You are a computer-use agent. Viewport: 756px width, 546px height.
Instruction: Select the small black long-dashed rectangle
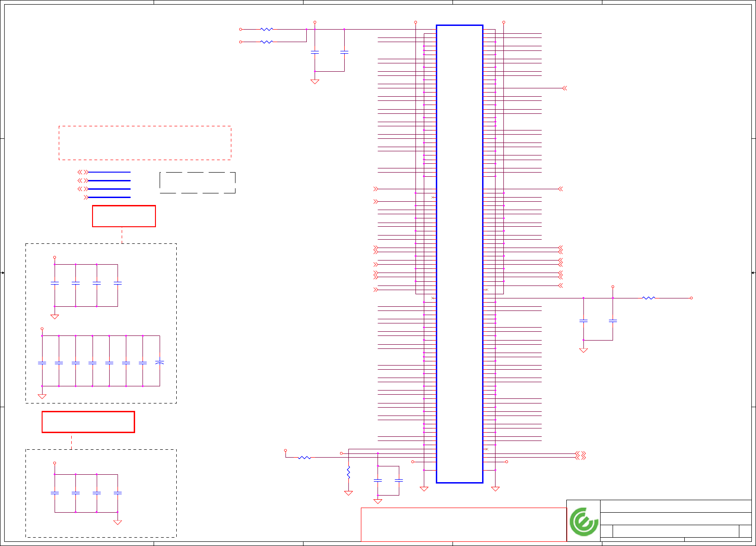click(x=198, y=183)
